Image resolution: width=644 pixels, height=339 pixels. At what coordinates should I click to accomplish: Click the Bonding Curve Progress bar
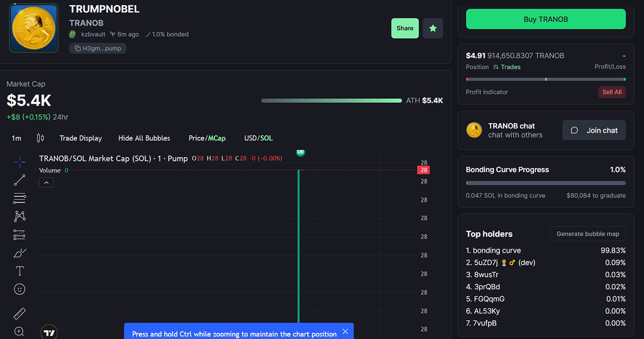[x=546, y=183]
